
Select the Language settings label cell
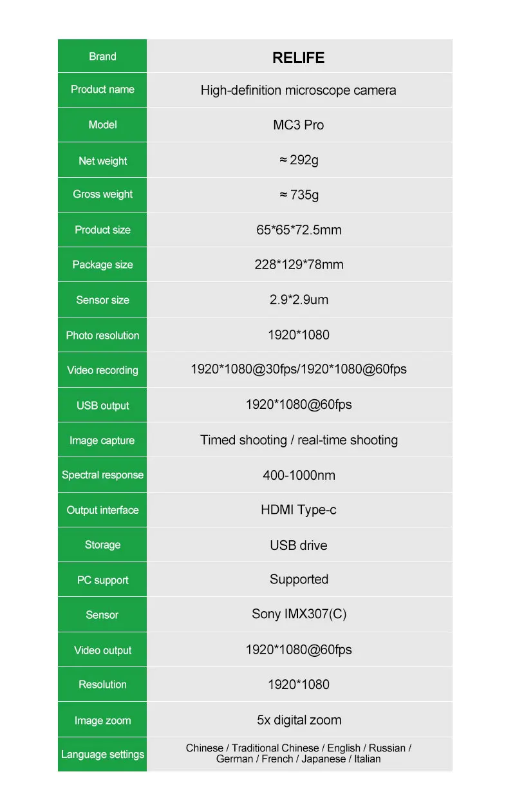(102, 754)
